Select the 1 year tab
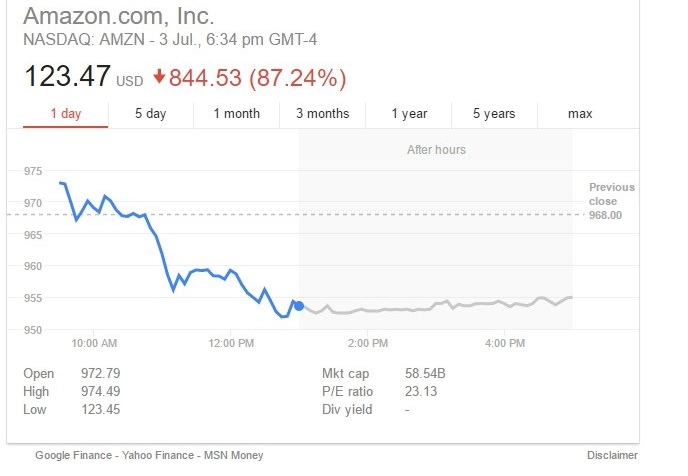This screenshot has width=688, height=476. pos(409,114)
